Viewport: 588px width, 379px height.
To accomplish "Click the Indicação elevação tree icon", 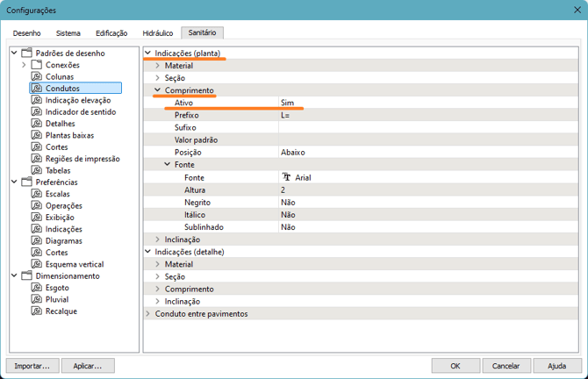I will click(37, 100).
